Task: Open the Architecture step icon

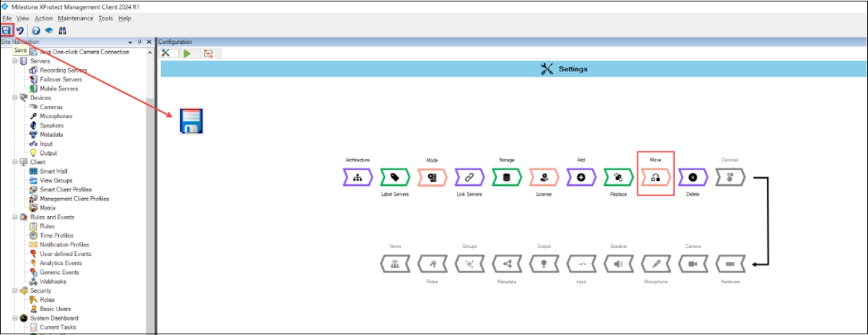Action: [x=357, y=177]
